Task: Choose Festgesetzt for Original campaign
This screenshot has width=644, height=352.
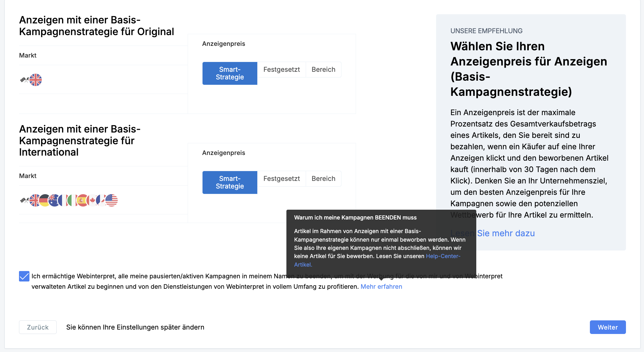Action: click(281, 70)
